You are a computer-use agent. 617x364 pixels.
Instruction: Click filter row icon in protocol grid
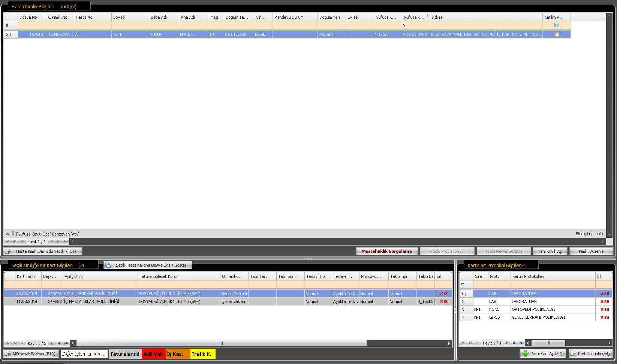(463, 285)
